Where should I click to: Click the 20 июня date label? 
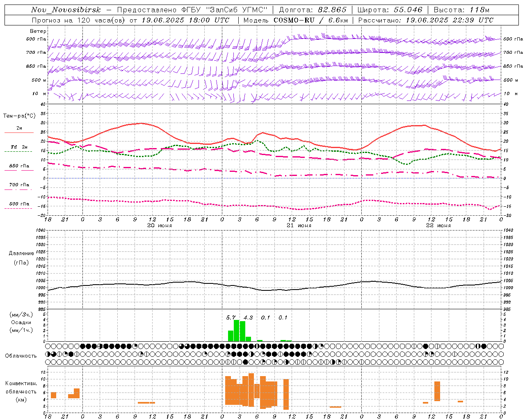[160, 225]
